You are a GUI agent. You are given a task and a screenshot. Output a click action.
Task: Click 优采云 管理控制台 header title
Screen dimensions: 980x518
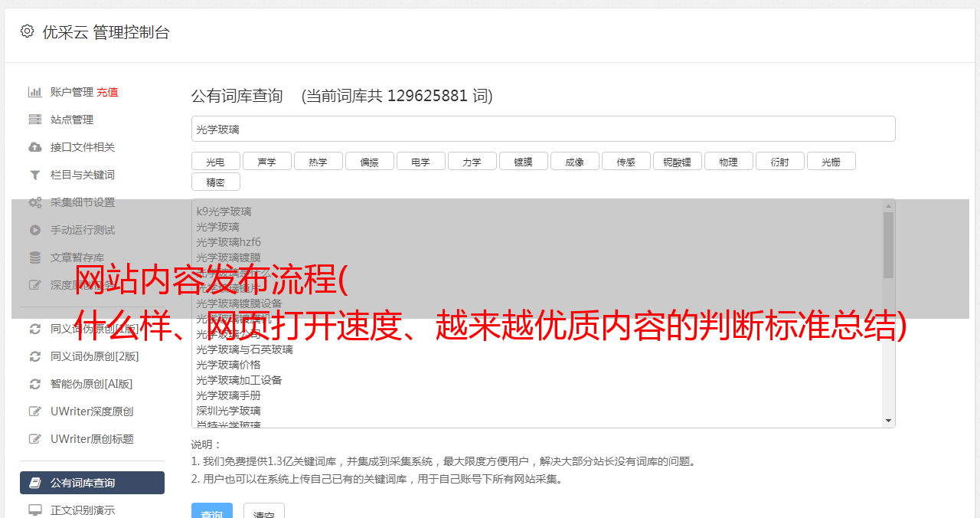click(106, 32)
